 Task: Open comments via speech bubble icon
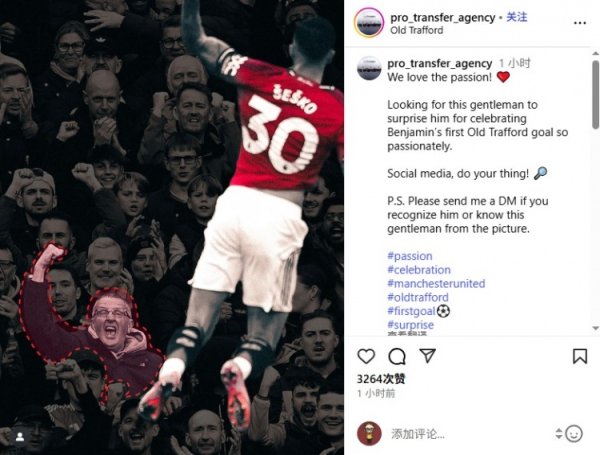tap(397, 356)
